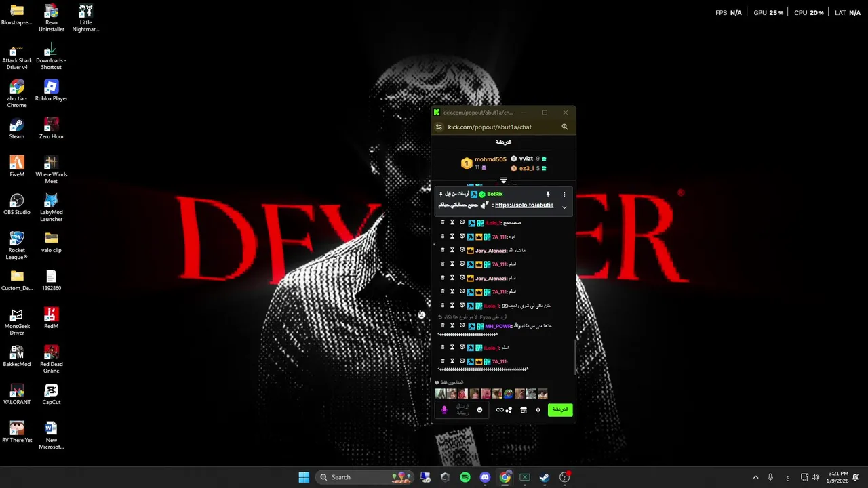Timeout user on iLolo_ message containing 99
The width and height of the screenshot is (868, 488).
point(452,306)
